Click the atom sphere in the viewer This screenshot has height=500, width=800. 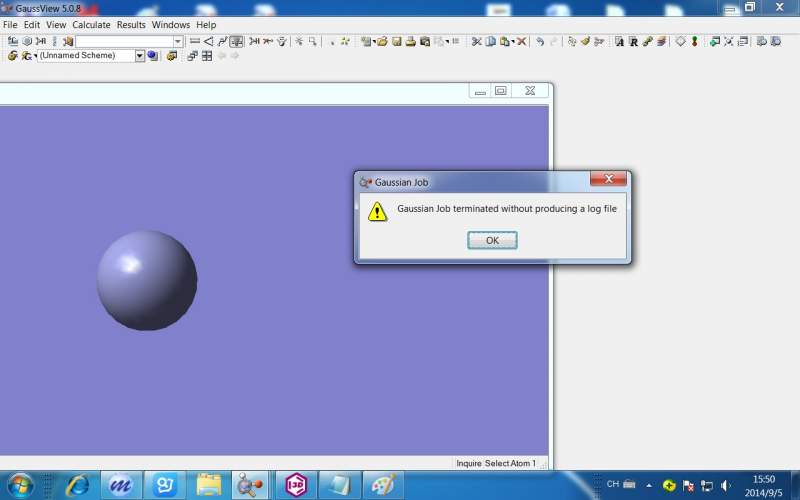[x=147, y=280]
